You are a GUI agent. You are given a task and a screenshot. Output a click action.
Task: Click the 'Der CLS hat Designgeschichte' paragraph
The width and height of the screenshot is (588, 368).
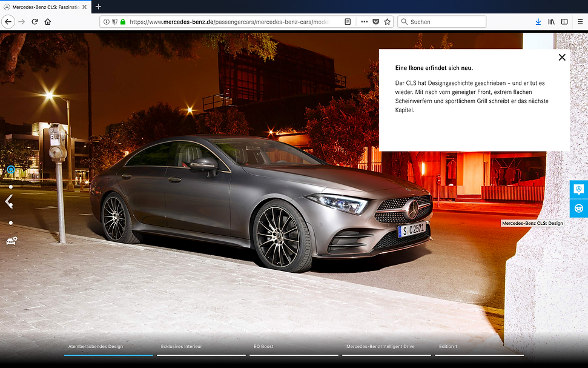pos(472,96)
